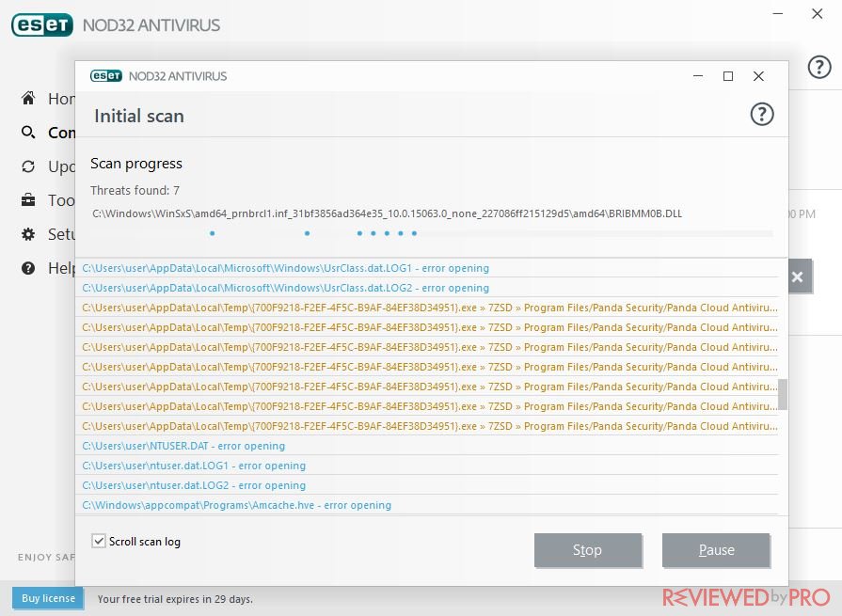The width and height of the screenshot is (842, 616).
Task: Click the Threats found: 7 label
Action: 135,191
